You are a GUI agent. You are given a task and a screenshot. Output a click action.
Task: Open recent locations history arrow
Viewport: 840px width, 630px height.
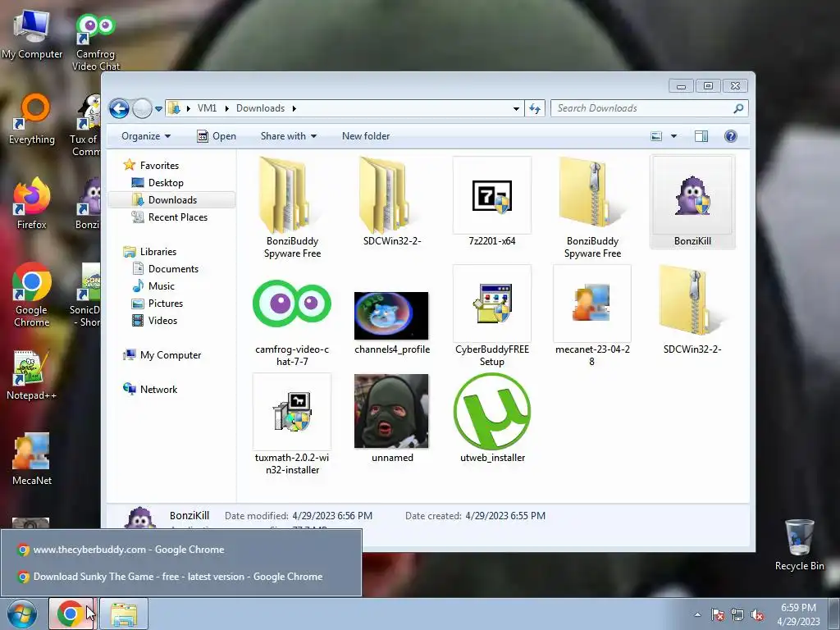pos(158,109)
